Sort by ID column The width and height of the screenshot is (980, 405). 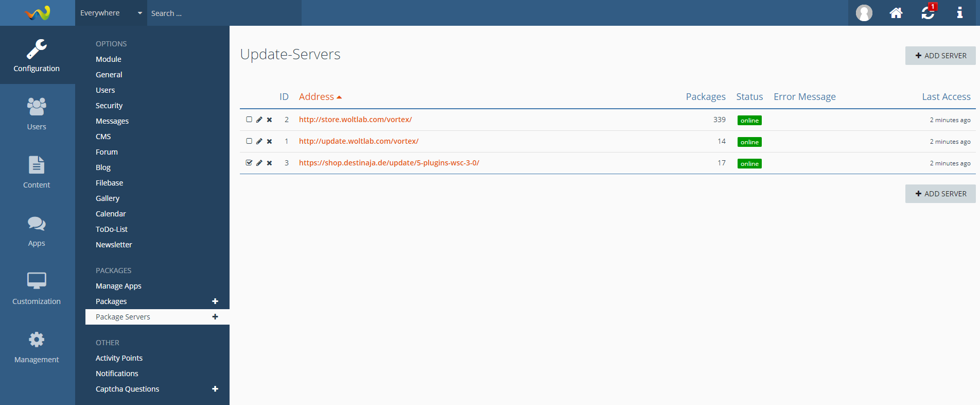click(x=284, y=97)
